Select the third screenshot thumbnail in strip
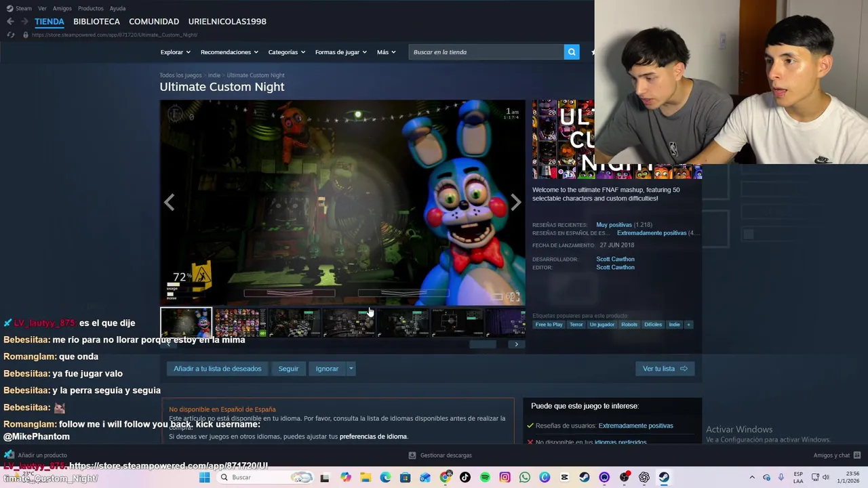868x488 pixels. 294,323
